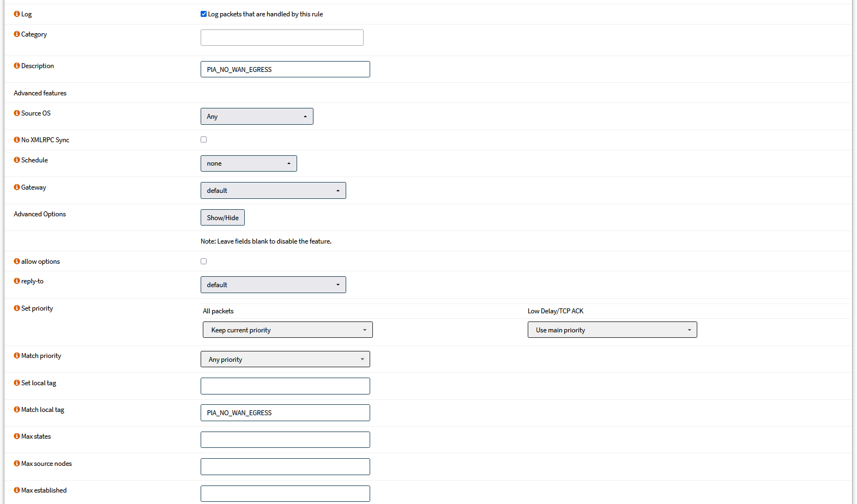
Task: Open the Gateway dropdown
Action: [273, 191]
